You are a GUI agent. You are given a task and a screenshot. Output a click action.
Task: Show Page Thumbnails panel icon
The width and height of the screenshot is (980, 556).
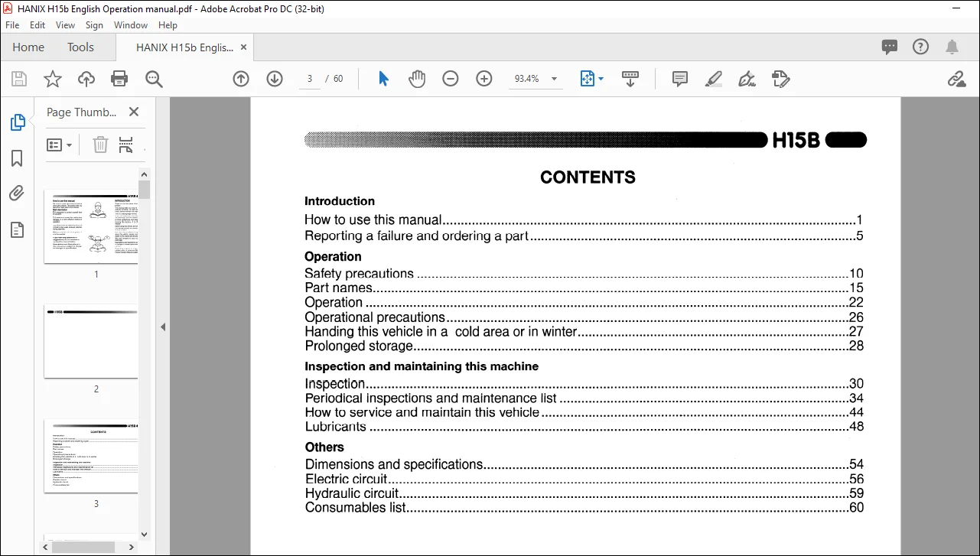click(x=17, y=122)
